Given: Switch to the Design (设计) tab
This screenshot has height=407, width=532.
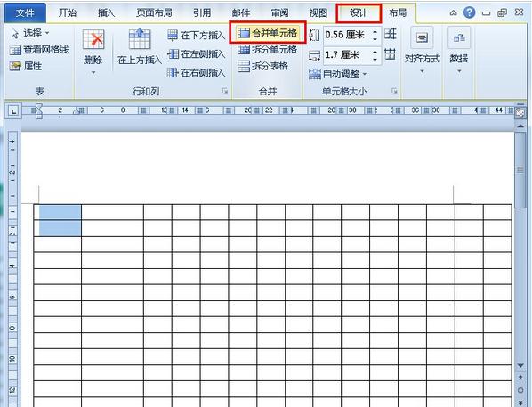Looking at the screenshot, I should (x=359, y=12).
